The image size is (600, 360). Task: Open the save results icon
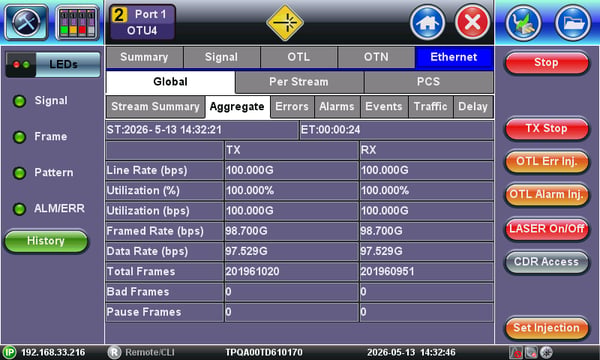tap(523, 23)
